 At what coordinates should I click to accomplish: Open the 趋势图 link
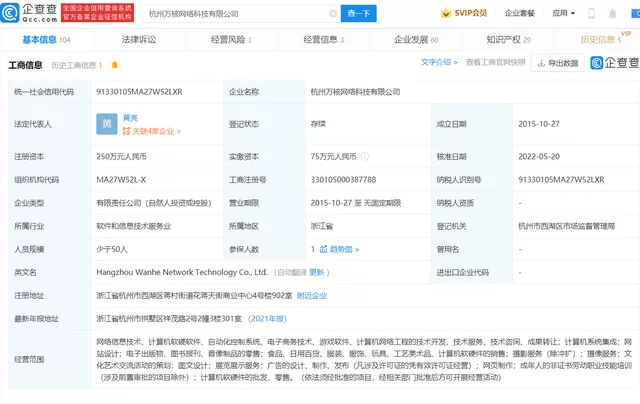click(x=344, y=249)
